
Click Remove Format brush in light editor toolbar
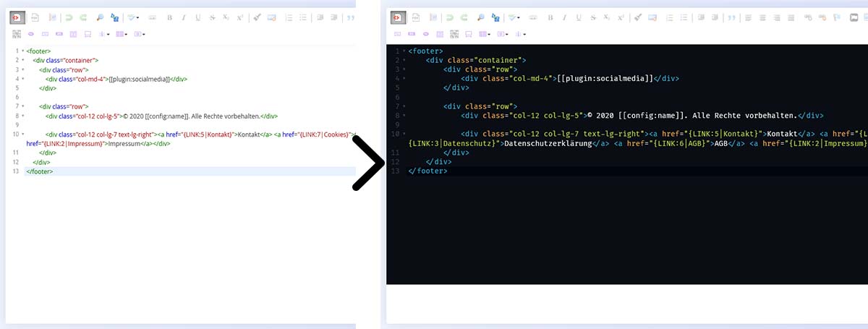click(x=256, y=17)
